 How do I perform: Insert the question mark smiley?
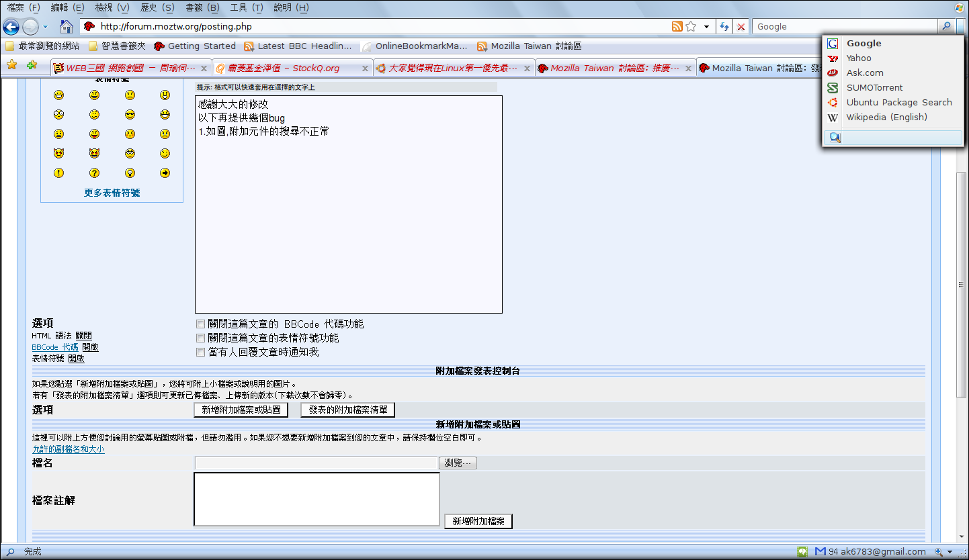coord(95,173)
